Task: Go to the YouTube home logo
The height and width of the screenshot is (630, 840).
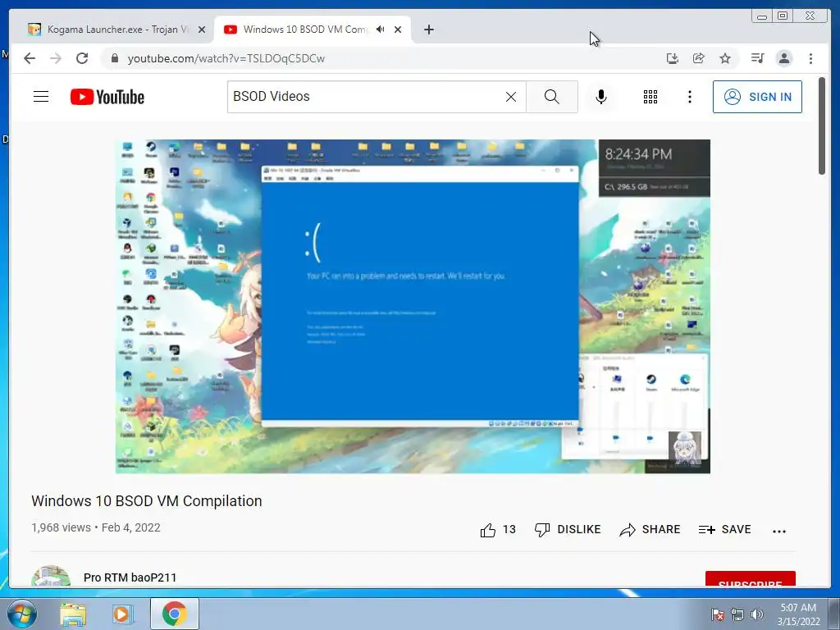Action: click(107, 97)
